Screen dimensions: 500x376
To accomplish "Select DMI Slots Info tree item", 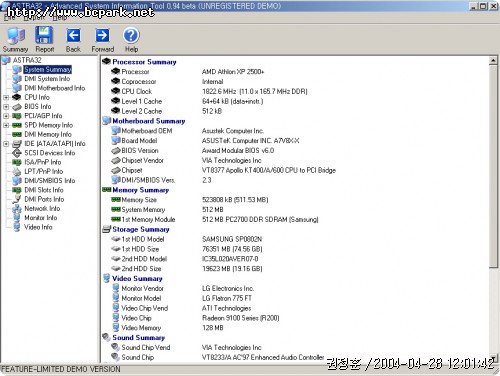I will (44, 190).
